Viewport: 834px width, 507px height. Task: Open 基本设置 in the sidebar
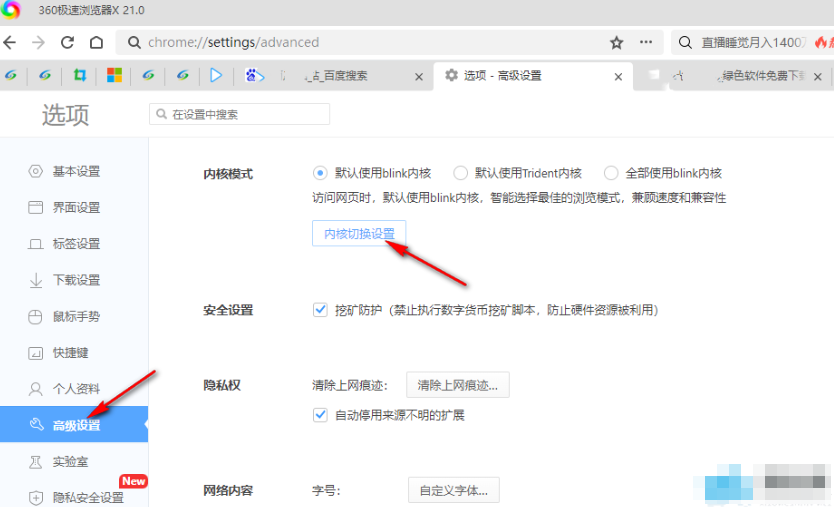(74, 171)
